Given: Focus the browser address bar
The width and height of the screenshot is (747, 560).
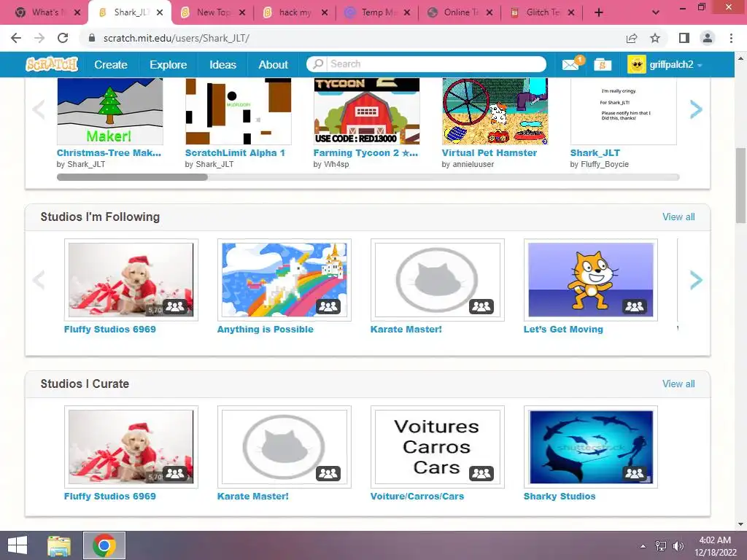Looking at the screenshot, I should (x=352, y=38).
